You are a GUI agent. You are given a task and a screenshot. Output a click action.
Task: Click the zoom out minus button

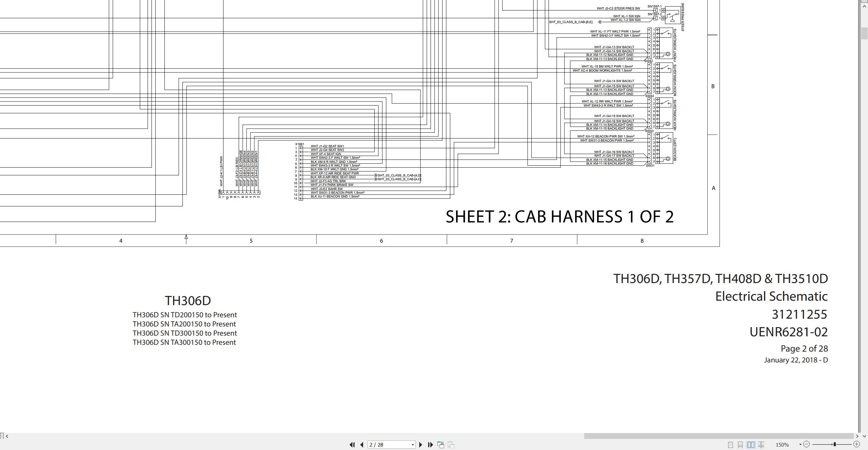click(x=807, y=444)
